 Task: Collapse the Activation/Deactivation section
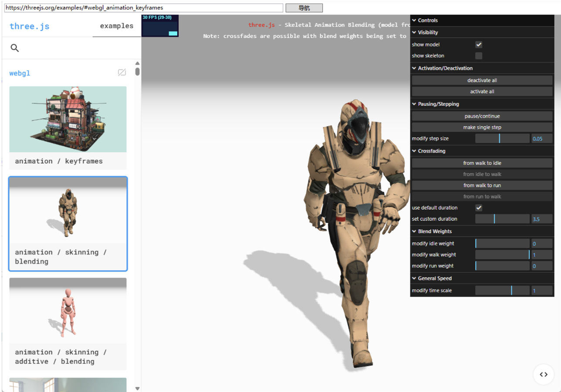[482, 68]
